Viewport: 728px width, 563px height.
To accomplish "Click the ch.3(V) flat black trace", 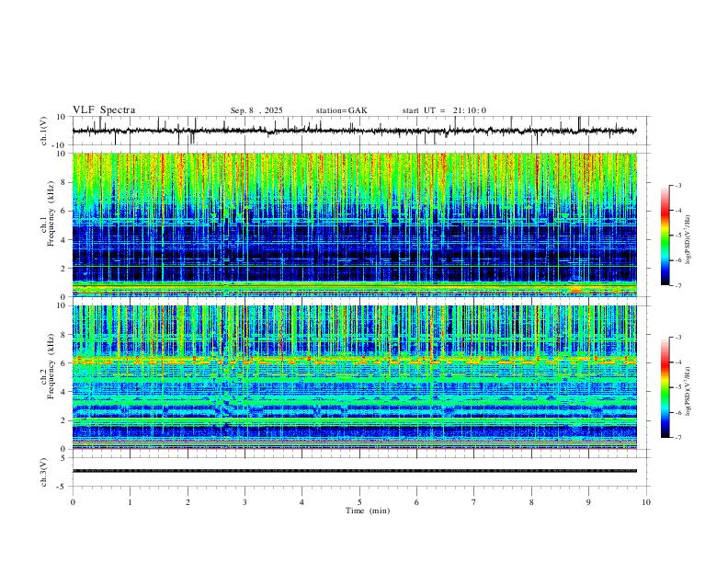I will point(355,471).
